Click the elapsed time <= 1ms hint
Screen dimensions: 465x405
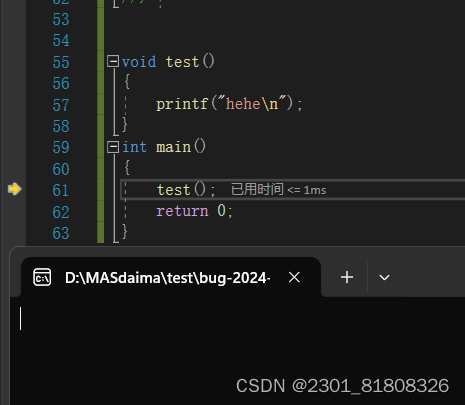click(278, 190)
